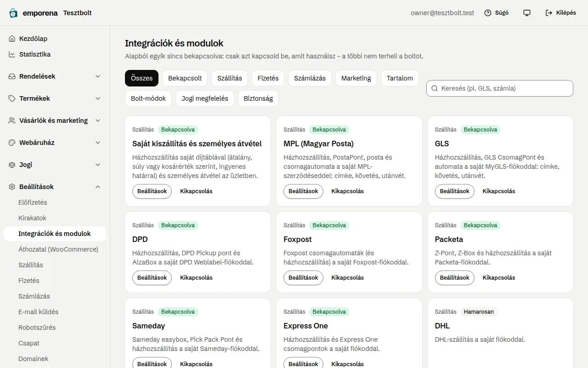Expand the Rendelések section chevron
Image resolution: width=588 pixels, height=368 pixels.
pos(98,76)
